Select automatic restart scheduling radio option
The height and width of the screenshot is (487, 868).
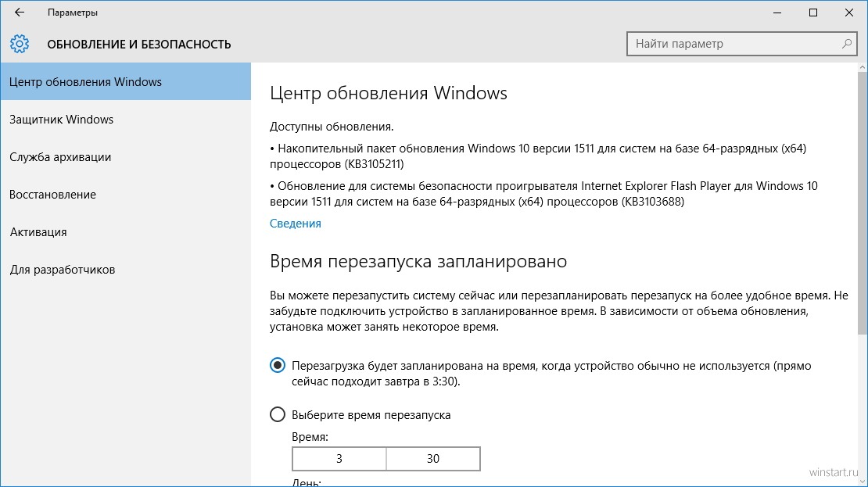278,365
